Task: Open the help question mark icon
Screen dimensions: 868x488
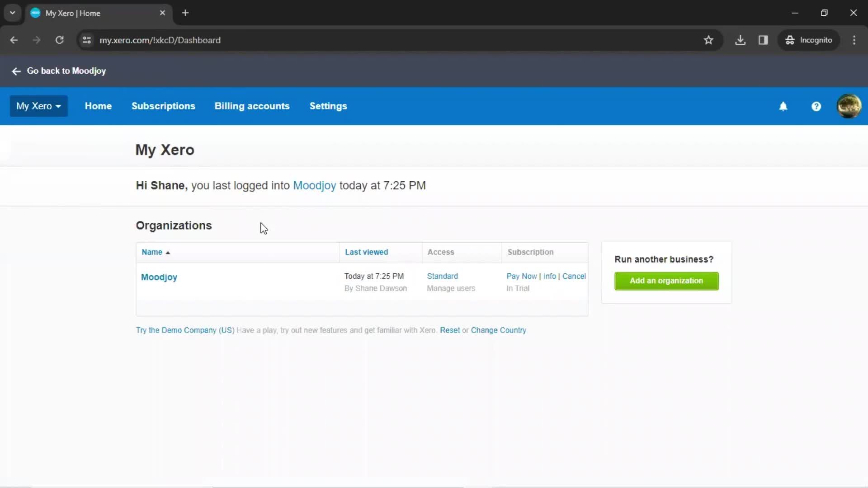Action: click(x=816, y=107)
